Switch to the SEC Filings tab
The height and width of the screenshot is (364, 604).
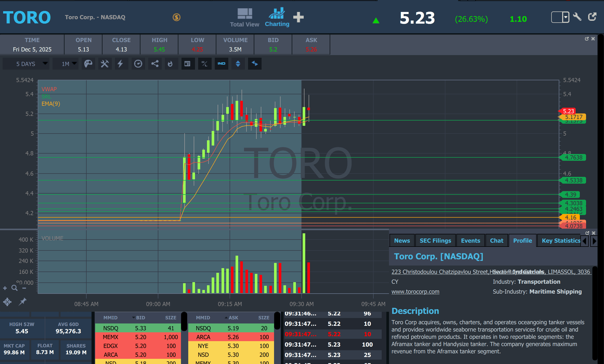pyautogui.click(x=435, y=241)
